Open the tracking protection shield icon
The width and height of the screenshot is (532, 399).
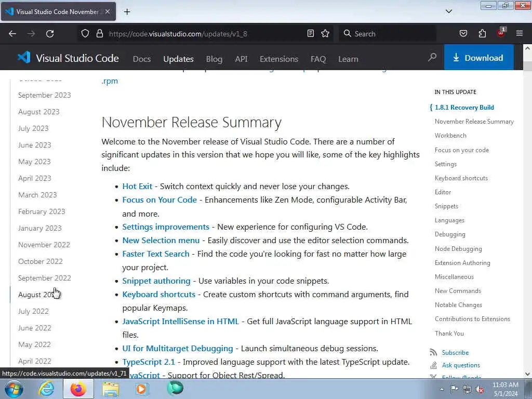click(x=85, y=34)
